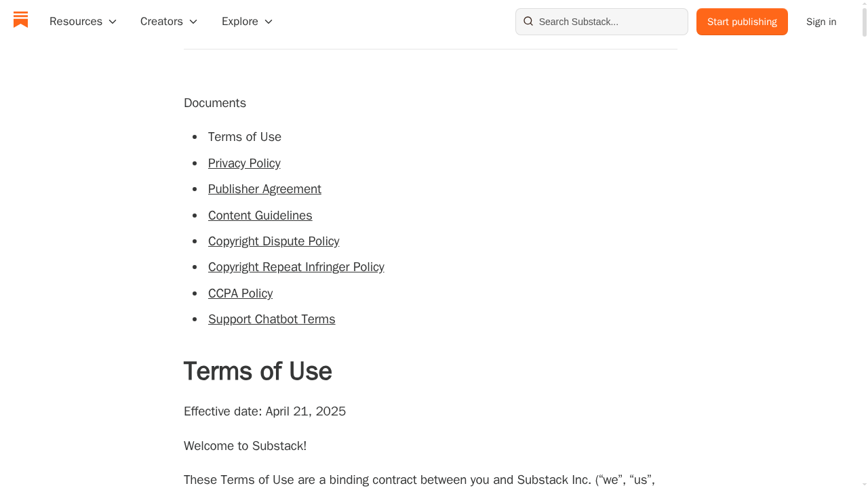Click the magnifier icon in the search bar
The width and height of the screenshot is (868, 488).
pos(528,22)
